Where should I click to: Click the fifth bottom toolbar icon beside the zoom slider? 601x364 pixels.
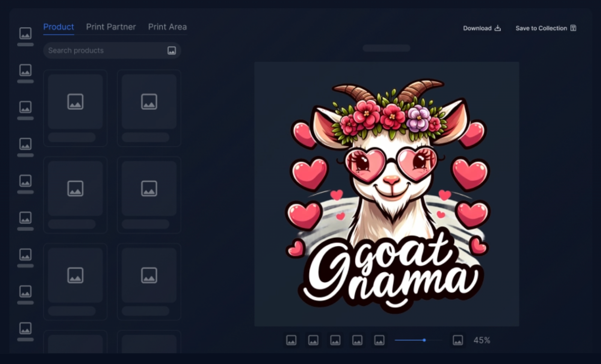[379, 340]
